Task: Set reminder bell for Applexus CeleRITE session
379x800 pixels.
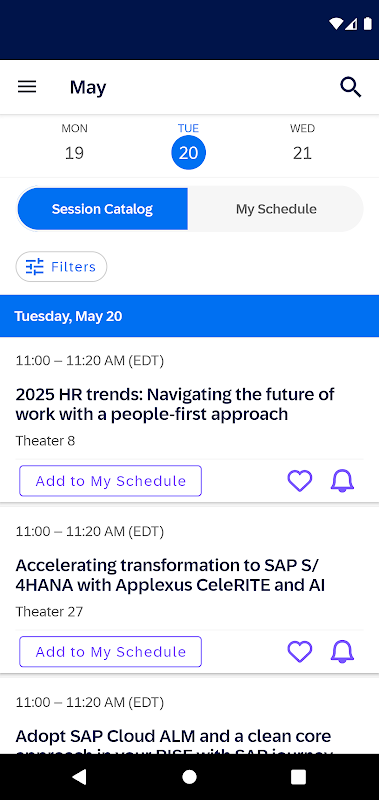Action: tap(342, 652)
